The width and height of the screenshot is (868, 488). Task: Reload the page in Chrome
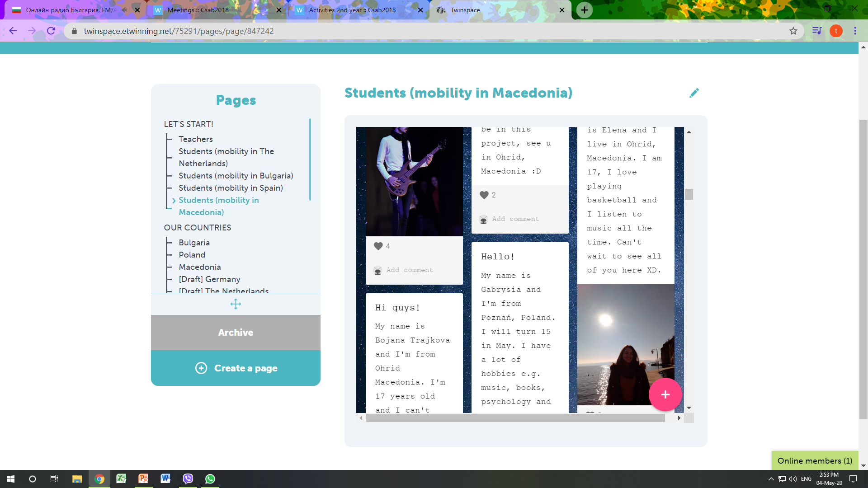pyautogui.click(x=51, y=31)
